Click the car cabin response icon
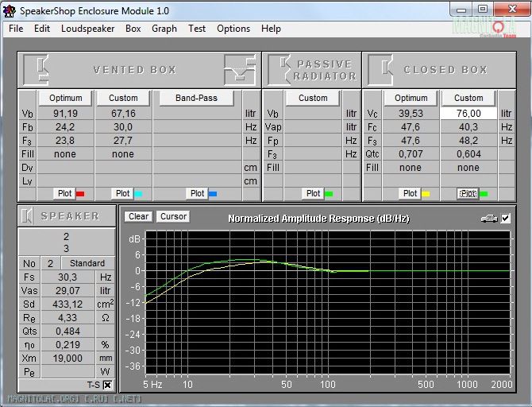532x407 pixels. [x=489, y=219]
